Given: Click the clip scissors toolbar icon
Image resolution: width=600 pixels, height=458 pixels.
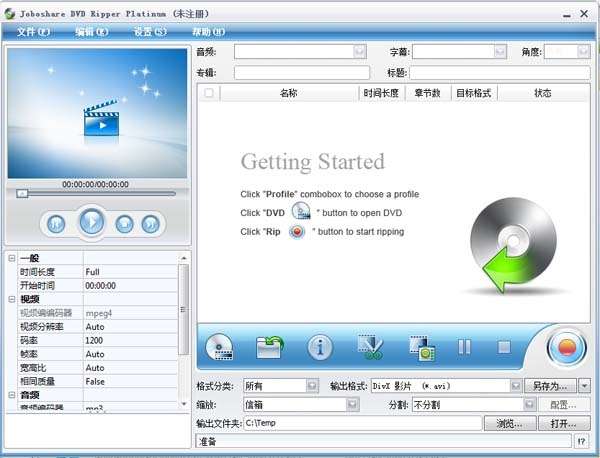Looking at the screenshot, I should click(x=370, y=347).
